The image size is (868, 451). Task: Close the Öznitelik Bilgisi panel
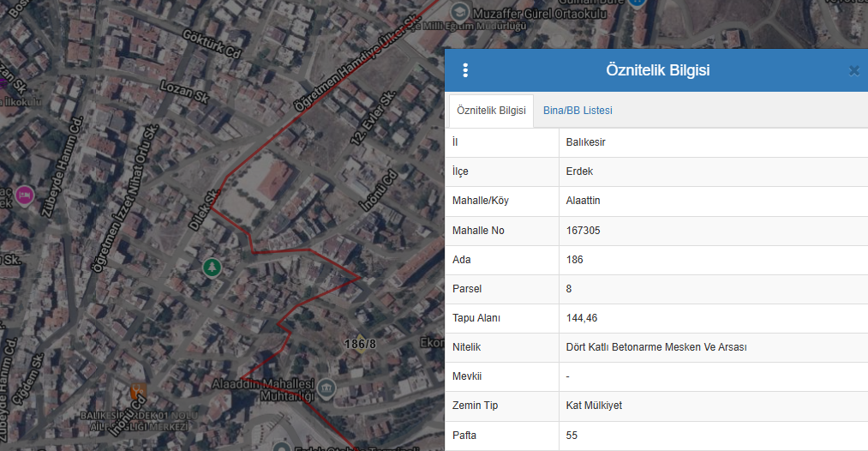(853, 70)
